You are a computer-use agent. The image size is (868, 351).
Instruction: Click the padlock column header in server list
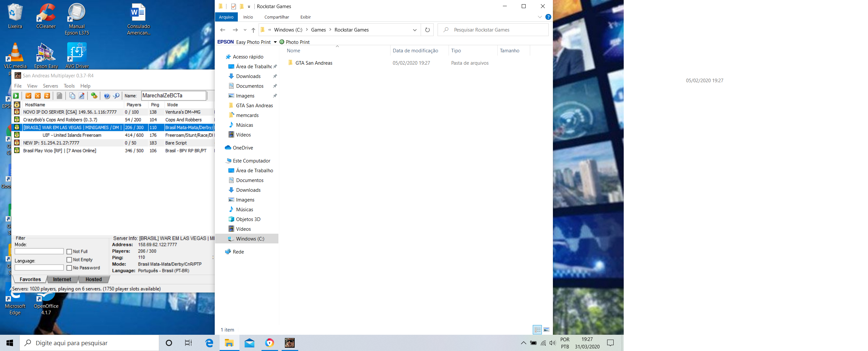pyautogui.click(x=17, y=105)
